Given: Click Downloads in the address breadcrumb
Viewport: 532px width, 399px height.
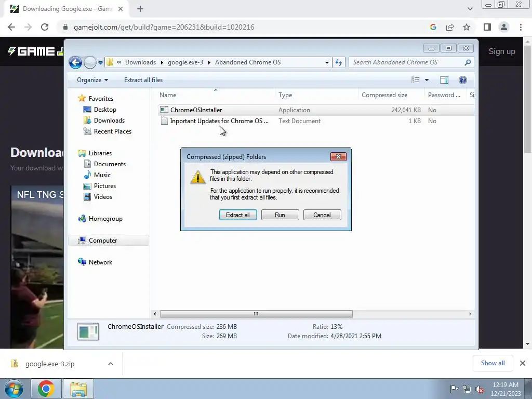Looking at the screenshot, I should point(140,62).
